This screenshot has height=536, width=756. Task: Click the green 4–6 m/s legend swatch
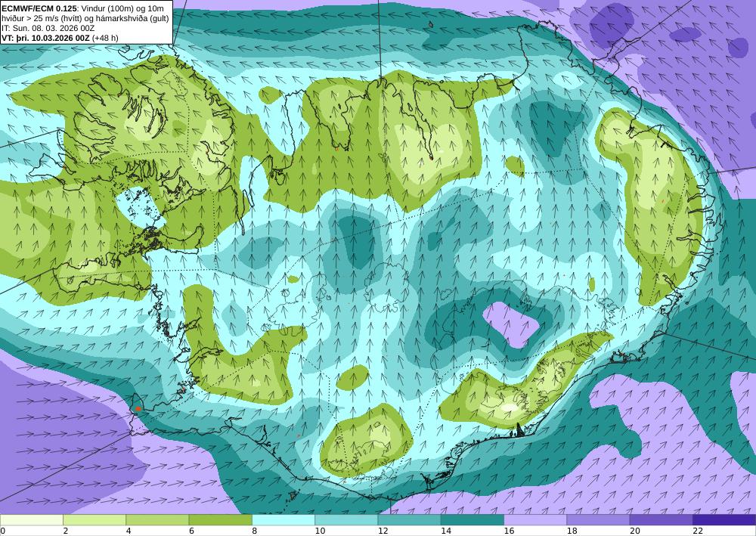tap(157, 520)
